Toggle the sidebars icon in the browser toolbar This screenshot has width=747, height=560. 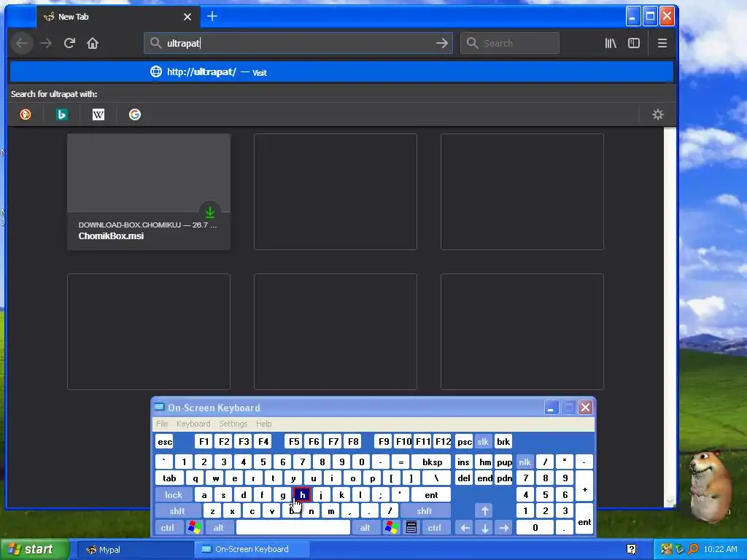coord(634,43)
